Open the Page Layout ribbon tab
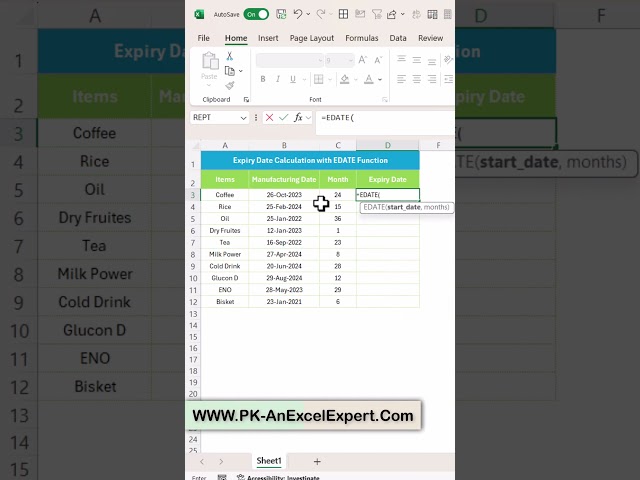Image resolution: width=640 pixels, height=480 pixels. [312, 38]
